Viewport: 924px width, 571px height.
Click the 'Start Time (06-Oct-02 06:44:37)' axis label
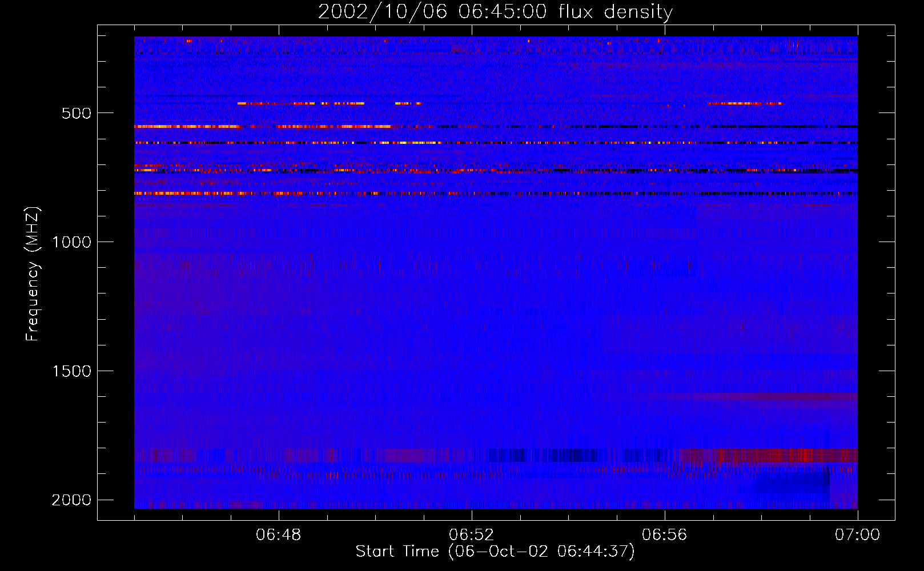[495, 552]
